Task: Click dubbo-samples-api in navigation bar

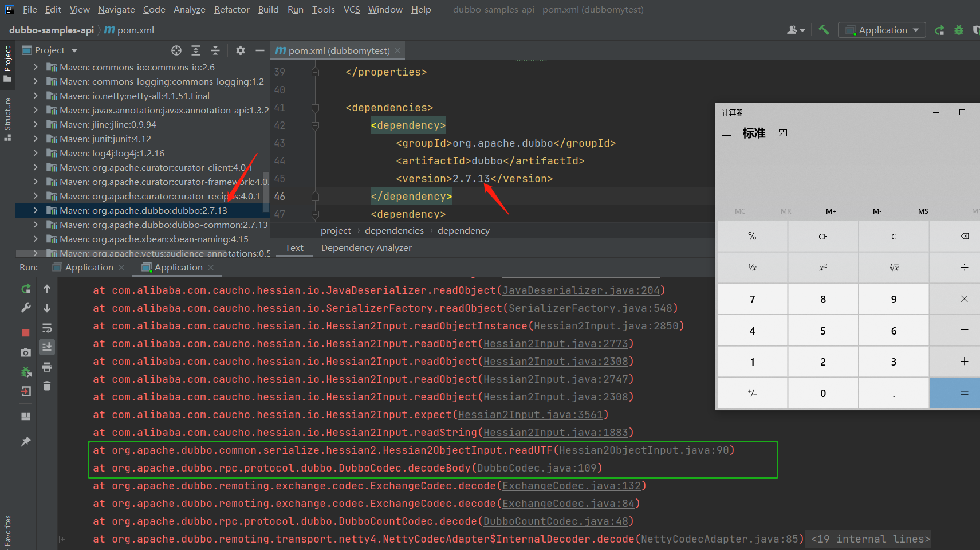Action: [x=52, y=30]
